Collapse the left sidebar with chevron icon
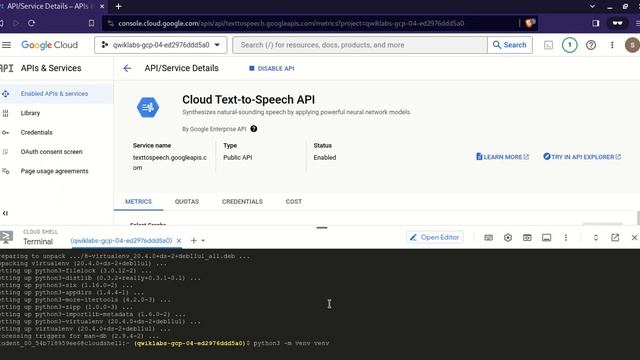Image resolution: width=640 pixels, height=360 pixels. coord(5,213)
